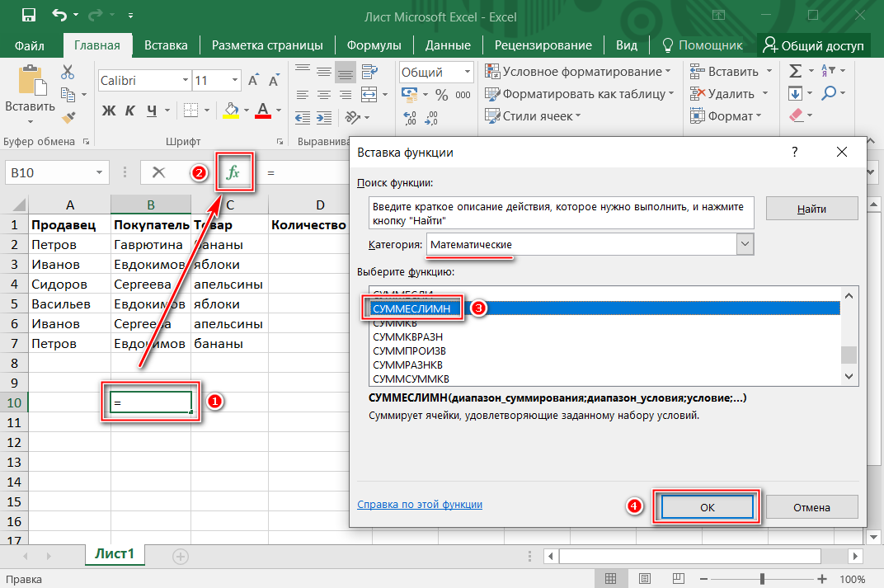Open the Категория Математические dropdown
The height and width of the screenshot is (588, 884).
(745, 244)
